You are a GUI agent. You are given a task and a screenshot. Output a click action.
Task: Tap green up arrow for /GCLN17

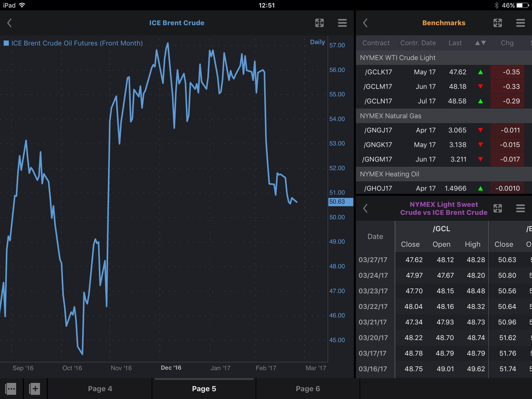pos(481,101)
